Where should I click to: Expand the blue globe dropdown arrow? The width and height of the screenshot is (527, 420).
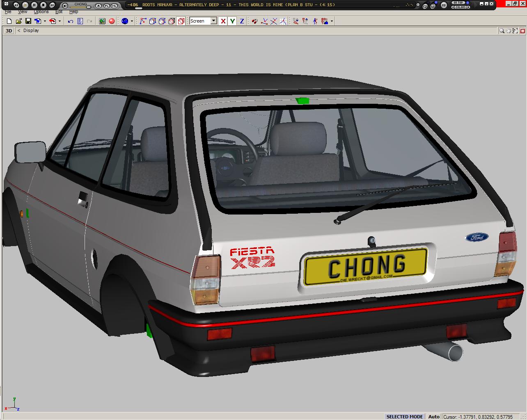tap(132, 21)
